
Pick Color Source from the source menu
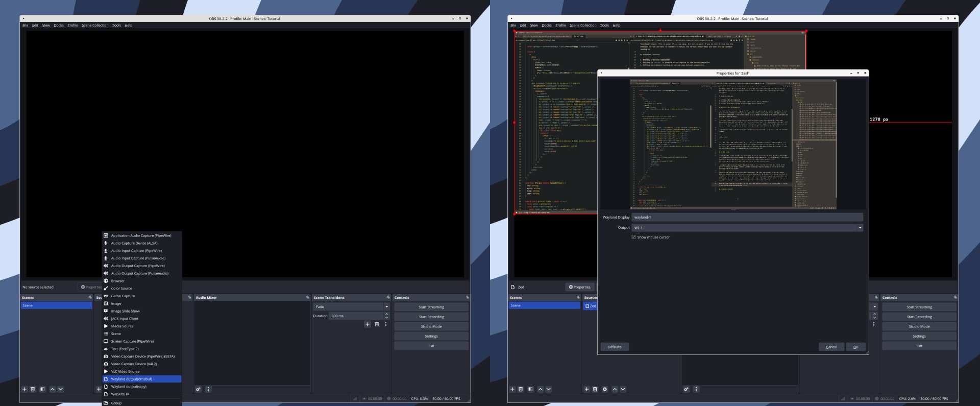[x=142, y=289]
